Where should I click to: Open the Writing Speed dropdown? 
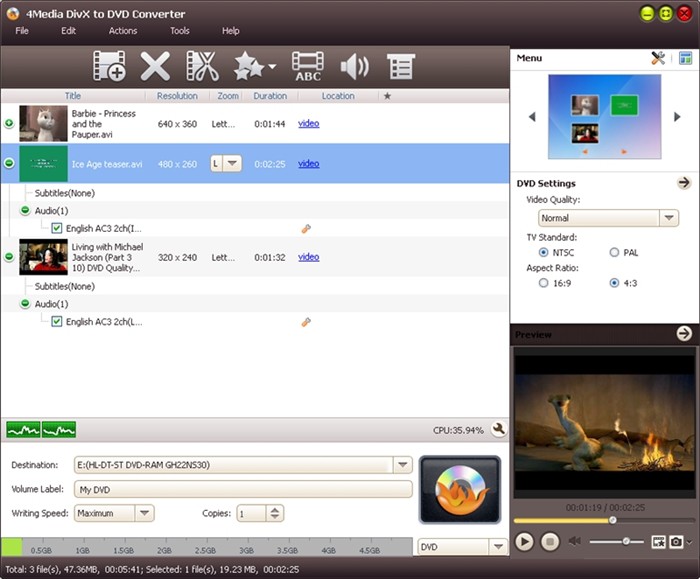coord(144,513)
